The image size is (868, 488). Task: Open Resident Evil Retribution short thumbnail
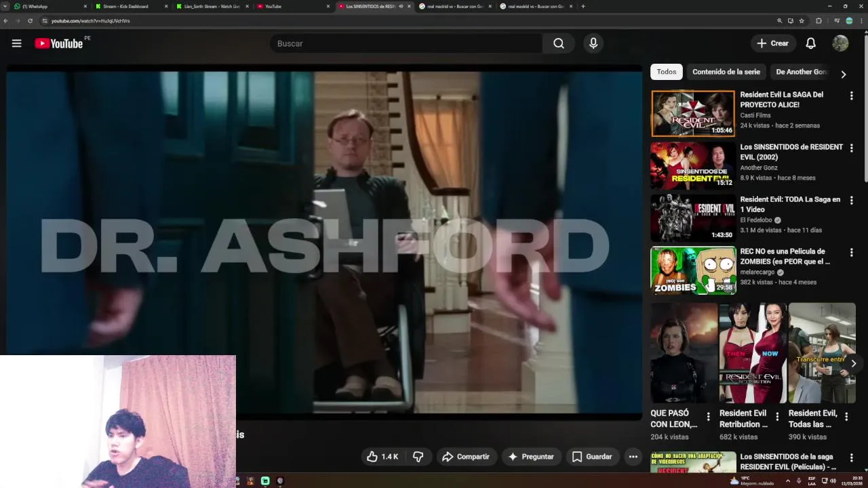click(x=753, y=353)
